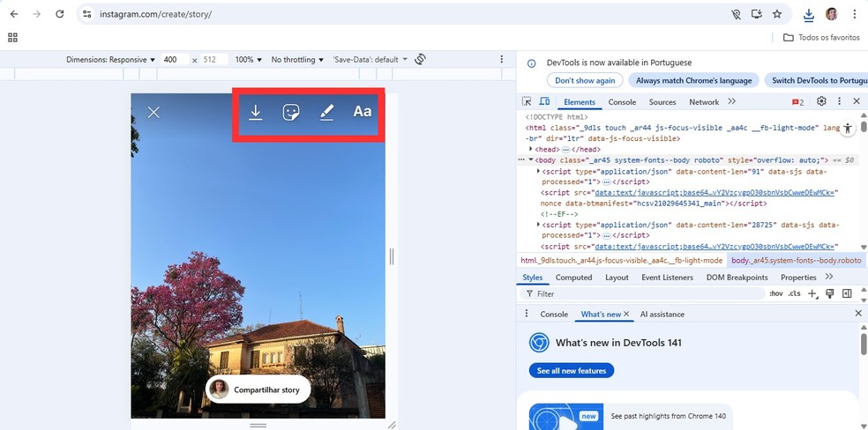Click Don't show again button
Image resolution: width=868 pixels, height=430 pixels.
tap(585, 81)
